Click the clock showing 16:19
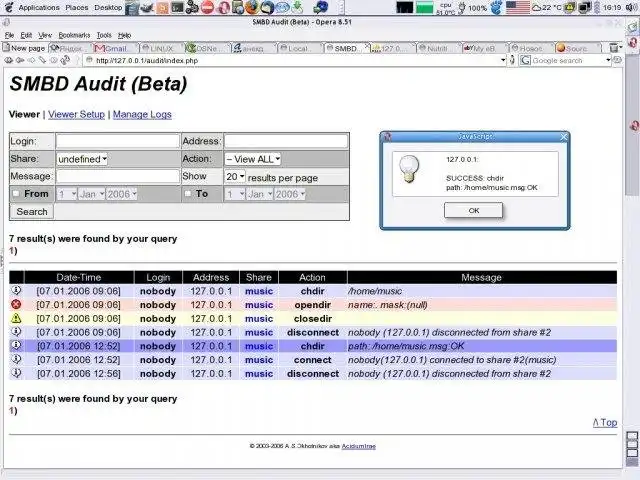Screen dimensions: 640x480 (x=612, y=7)
